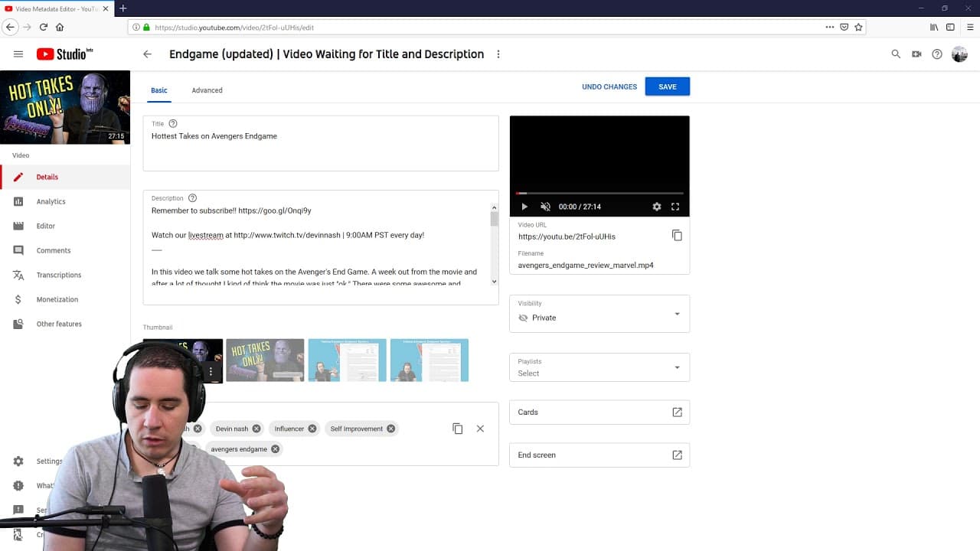
Task: Switch to the Basic tab
Action: point(158,90)
